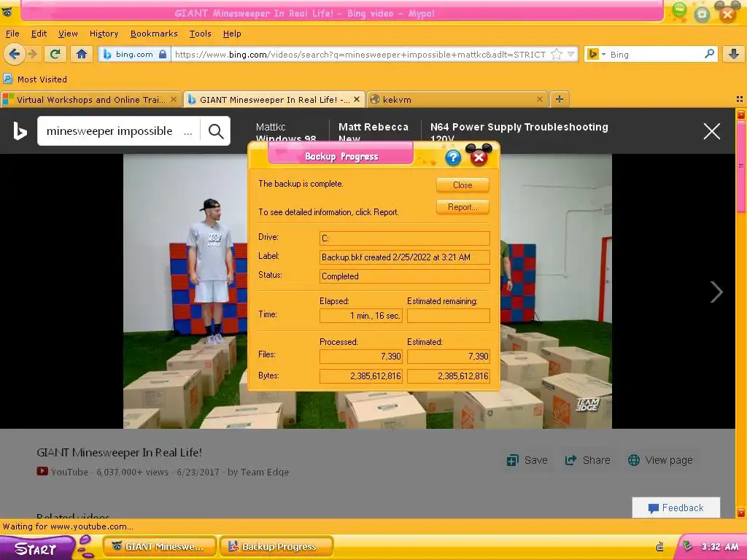Viewport: 747px width, 560px height.
Task: Click the padlock site security icon
Action: pyautogui.click(x=163, y=54)
